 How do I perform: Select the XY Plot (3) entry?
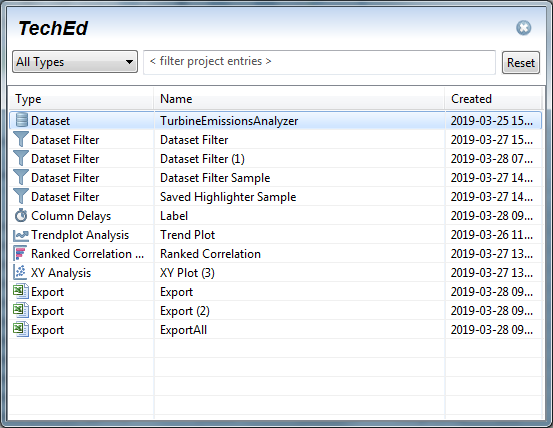(x=275, y=273)
